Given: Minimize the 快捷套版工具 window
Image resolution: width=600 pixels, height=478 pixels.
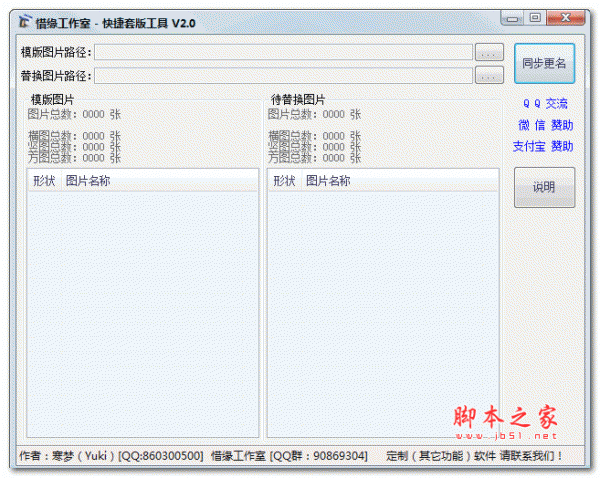Looking at the screenshot, I should click(512, 18).
